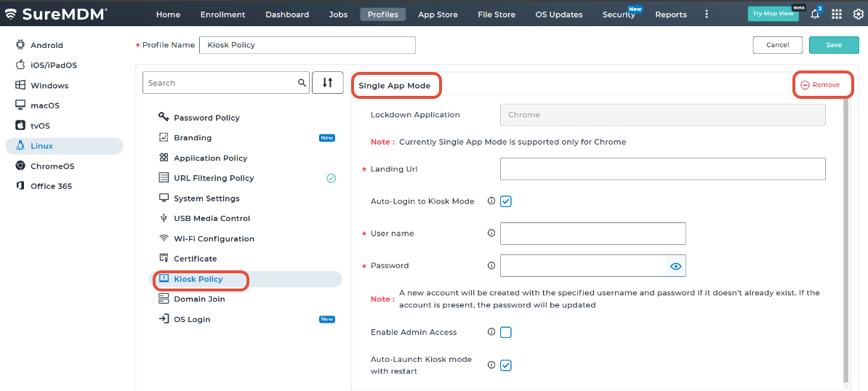Click info icon beside Password label
The image size is (868, 391).
[491, 265]
